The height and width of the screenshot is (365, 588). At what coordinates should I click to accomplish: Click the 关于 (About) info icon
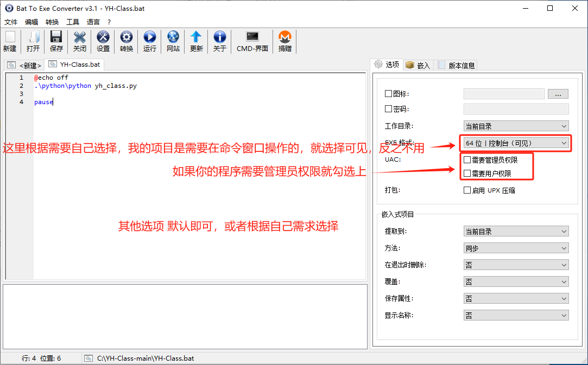coord(220,41)
